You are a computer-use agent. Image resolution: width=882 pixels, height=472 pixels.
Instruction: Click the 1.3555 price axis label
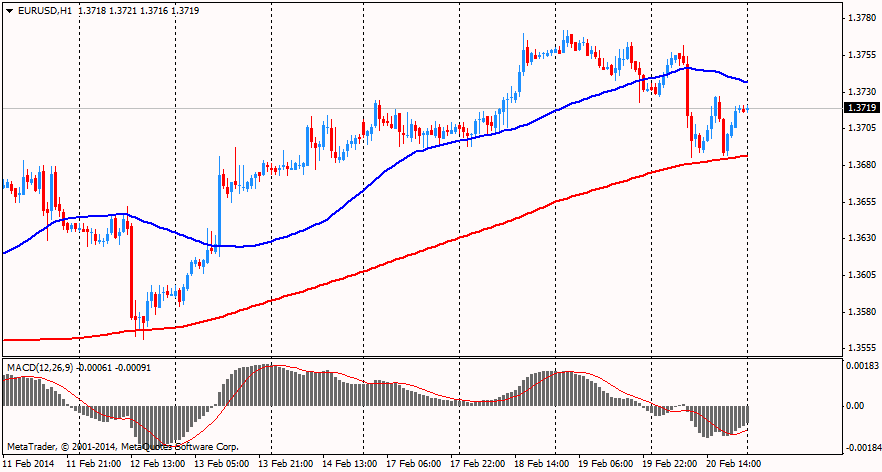[861, 348]
